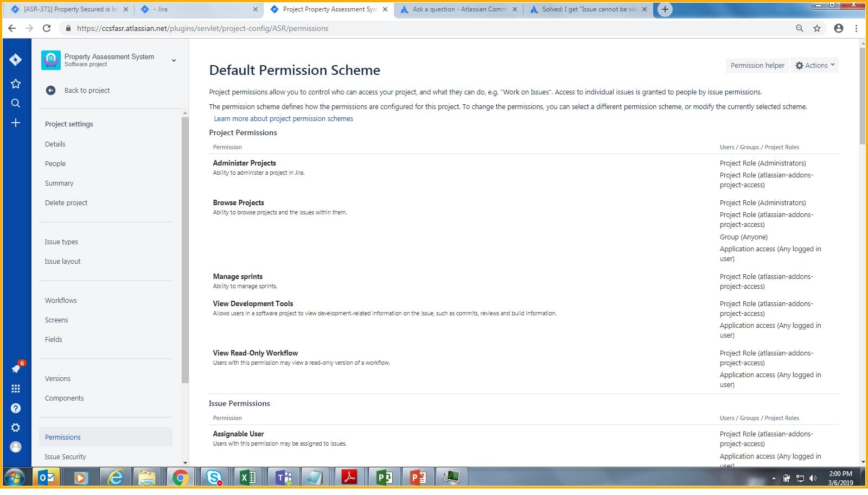Open Jira settings gear in sidebar
This screenshot has height=495, width=868.
pyautogui.click(x=16, y=428)
